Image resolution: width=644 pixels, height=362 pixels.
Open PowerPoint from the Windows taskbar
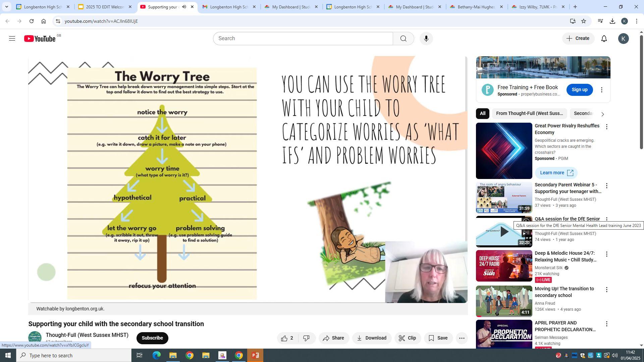pyautogui.click(x=255, y=355)
